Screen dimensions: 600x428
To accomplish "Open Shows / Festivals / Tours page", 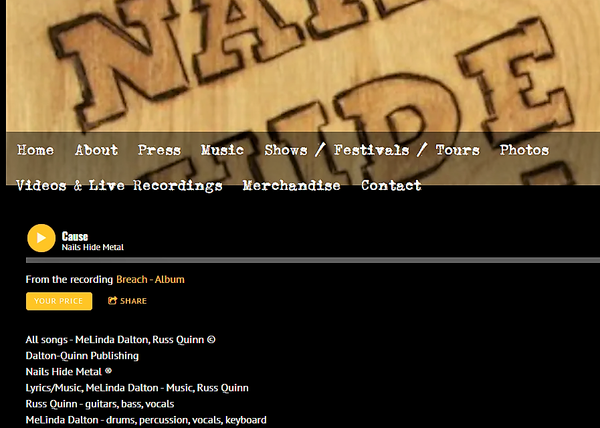I will [372, 150].
